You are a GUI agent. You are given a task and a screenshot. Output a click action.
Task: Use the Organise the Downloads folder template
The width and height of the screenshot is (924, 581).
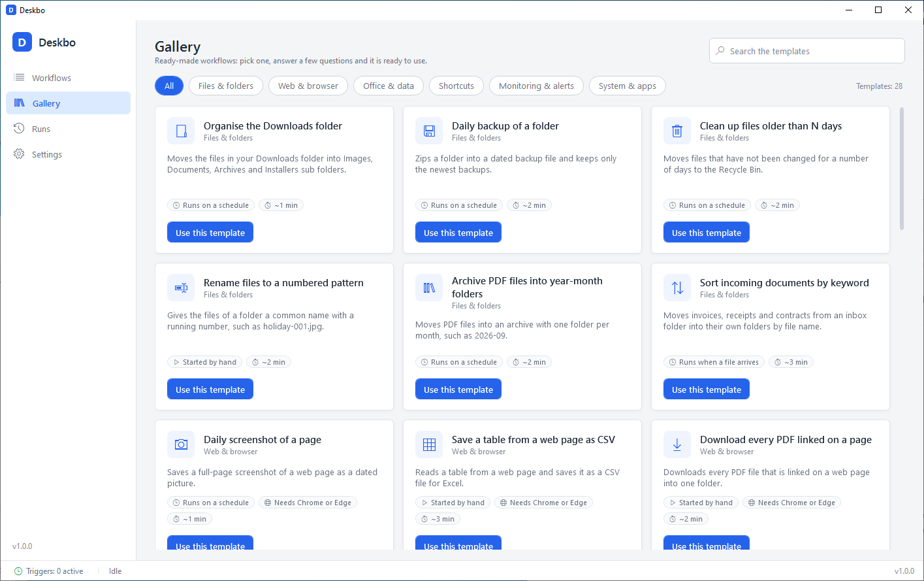pos(210,233)
